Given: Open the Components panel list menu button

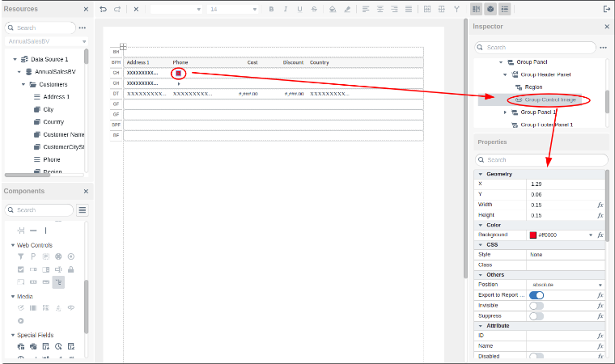Looking at the screenshot, I should 83,210.
